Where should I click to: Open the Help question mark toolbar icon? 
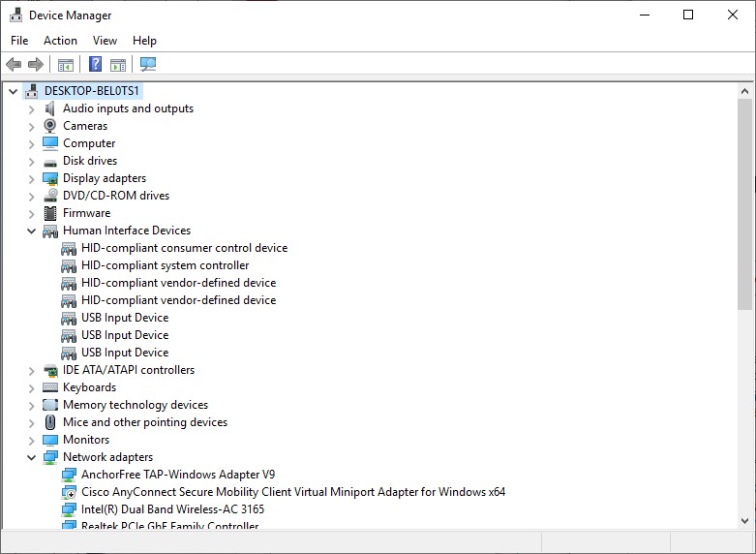pos(96,64)
